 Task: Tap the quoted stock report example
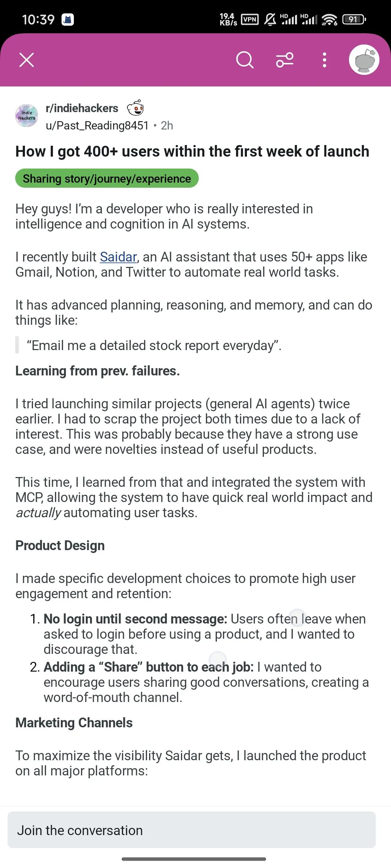click(154, 345)
